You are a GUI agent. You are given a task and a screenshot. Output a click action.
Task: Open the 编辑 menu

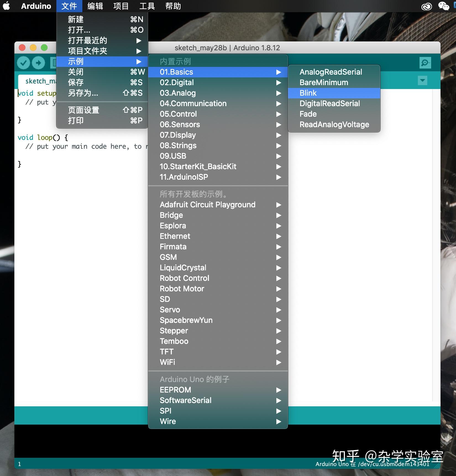[x=95, y=6]
